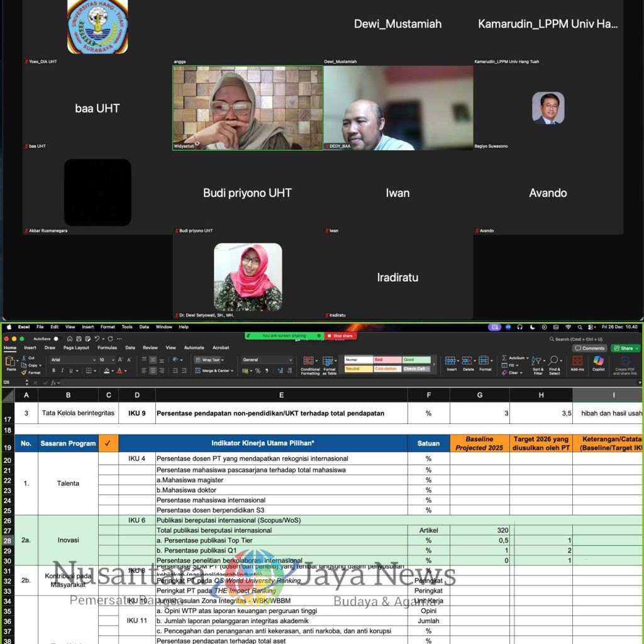Open Find & Select

554,364
